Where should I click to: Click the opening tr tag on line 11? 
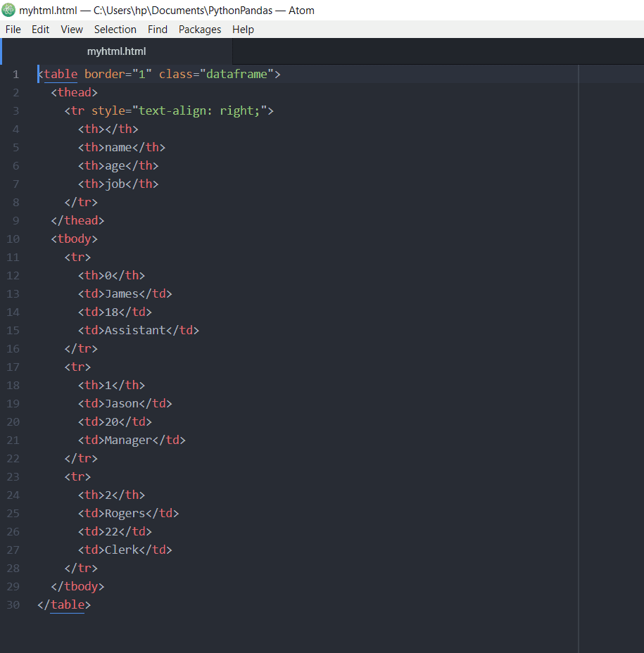click(x=77, y=258)
